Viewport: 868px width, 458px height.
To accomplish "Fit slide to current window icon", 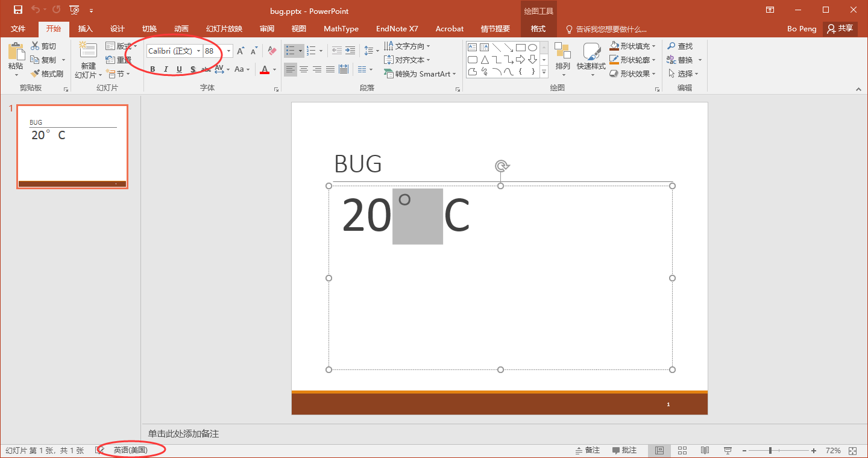I will tap(853, 451).
